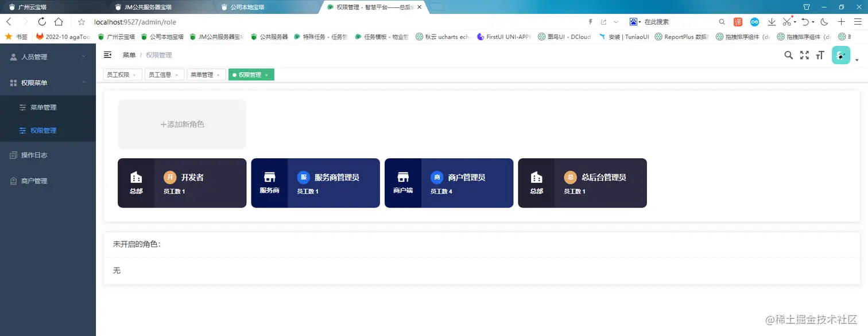Image resolution: width=868 pixels, height=336 pixels.
Task: Click the teal user avatar in the header
Action: click(x=840, y=54)
